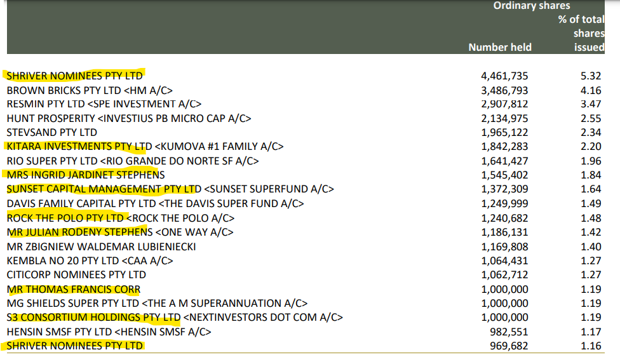Click MG SHIELDS SUPER PTY LTD name
This screenshot has width=620, height=364.
click(x=73, y=304)
